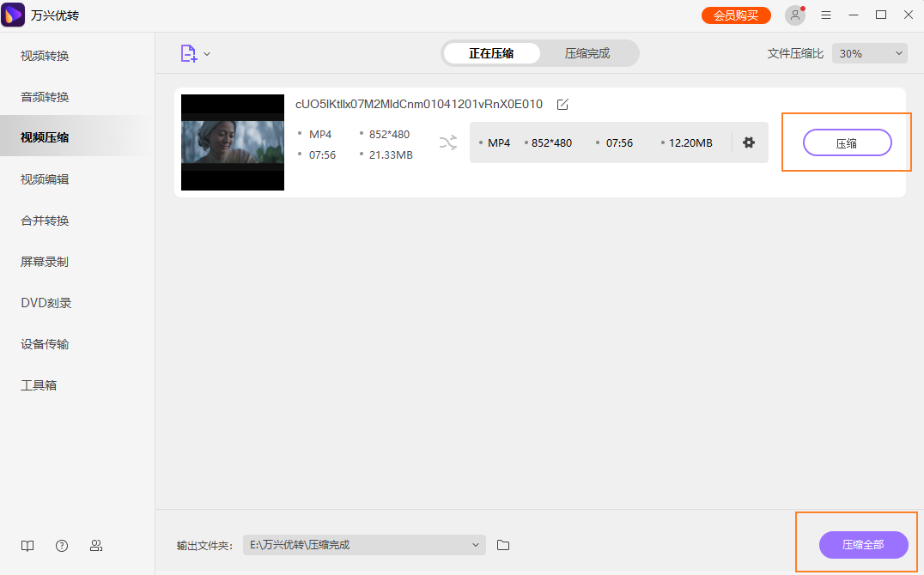Click the community/feedback icon bottom left

(95, 545)
